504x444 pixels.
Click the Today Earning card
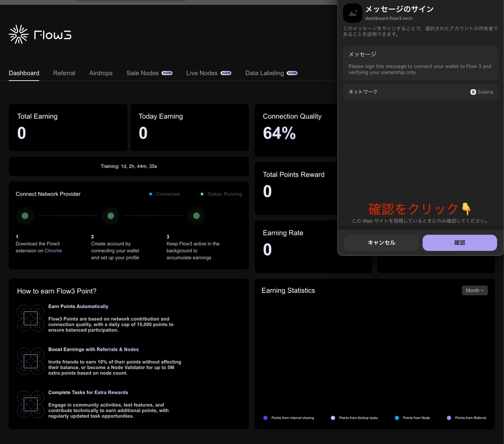tap(189, 127)
